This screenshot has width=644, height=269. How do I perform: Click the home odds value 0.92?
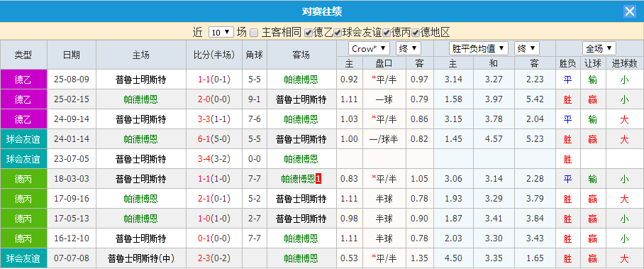click(350, 79)
